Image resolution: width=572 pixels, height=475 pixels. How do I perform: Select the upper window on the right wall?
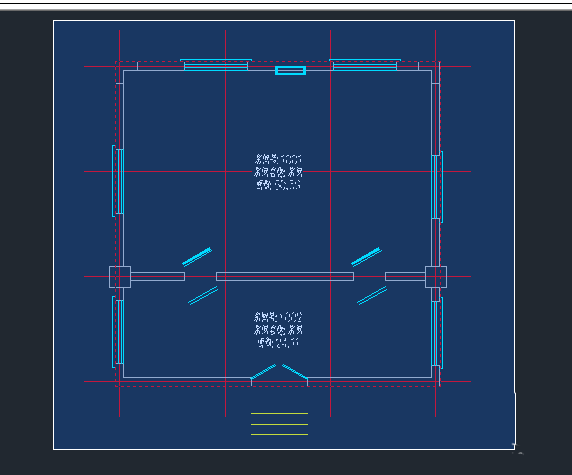(437, 187)
